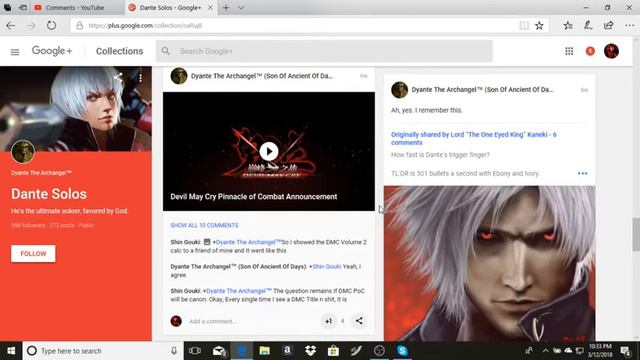
Task: Open the Dante red-eyes image
Action: (x=489, y=263)
